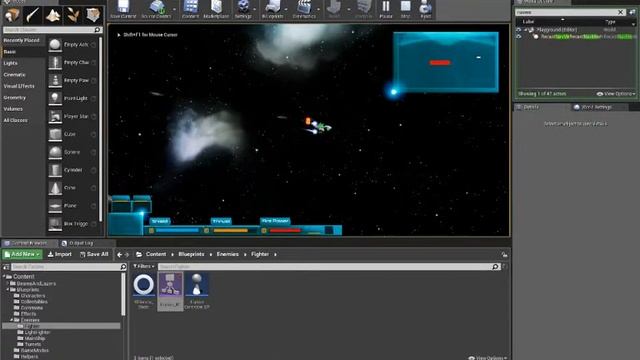Click the Import button
Viewport: 640px width, 360px height.
pyautogui.click(x=60, y=254)
